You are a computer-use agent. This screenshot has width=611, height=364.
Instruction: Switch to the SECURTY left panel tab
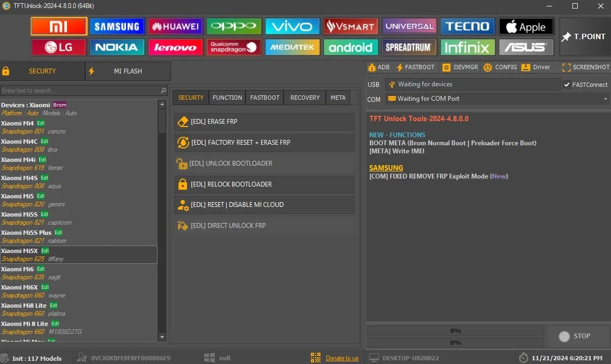pos(42,71)
